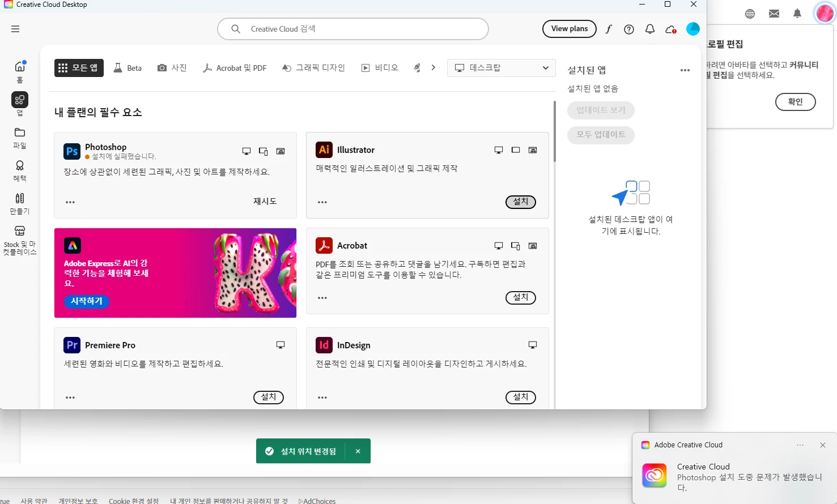This screenshot has width=837, height=504.
Task: Open the Benefits (혜택) sidebar section
Action: [x=20, y=170]
